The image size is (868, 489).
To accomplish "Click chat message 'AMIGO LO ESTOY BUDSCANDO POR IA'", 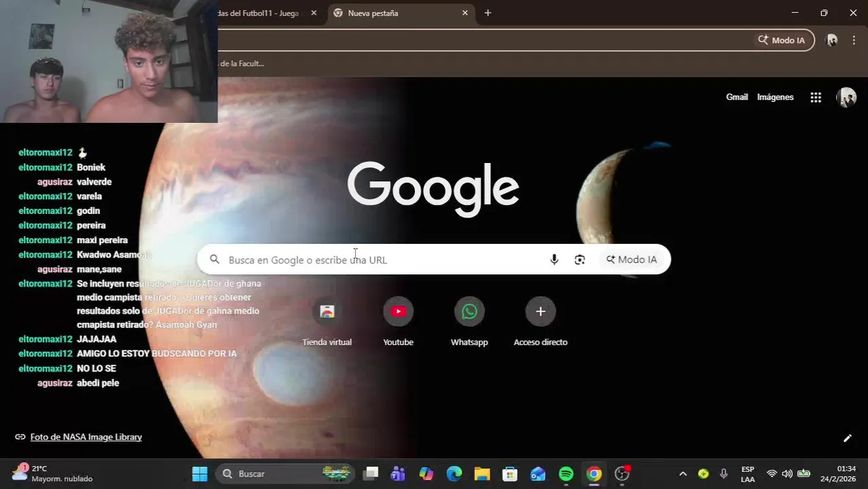I will coord(157,353).
